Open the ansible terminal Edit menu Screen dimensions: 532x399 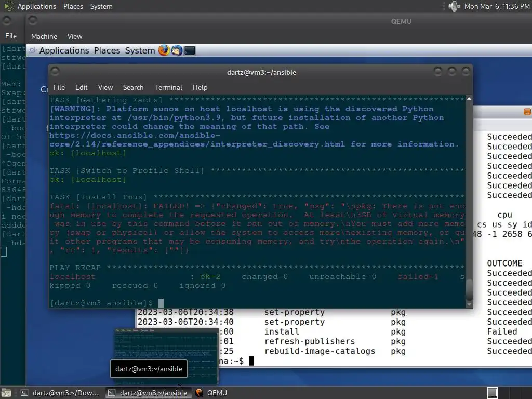82,87
